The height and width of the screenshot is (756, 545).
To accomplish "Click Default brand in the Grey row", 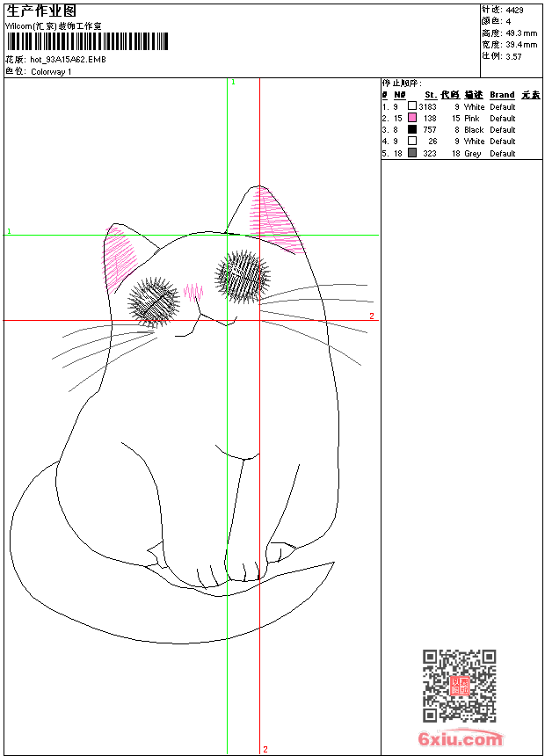I will click(503, 153).
